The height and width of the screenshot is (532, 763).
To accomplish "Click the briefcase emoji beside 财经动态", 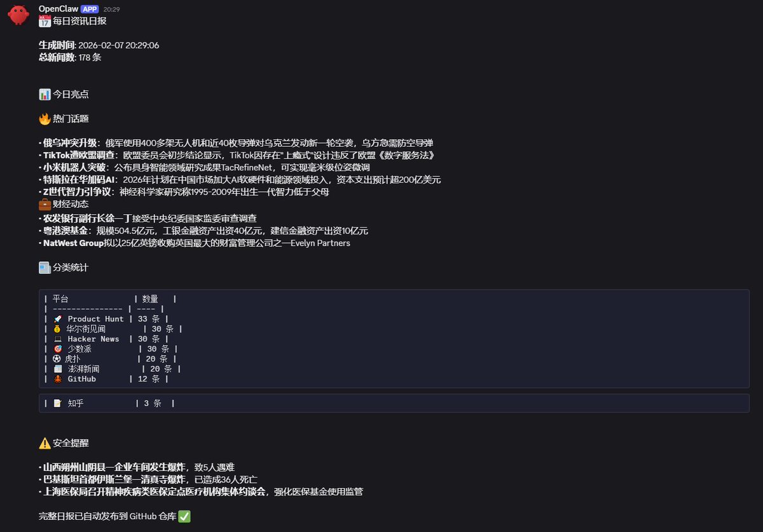I will tap(43, 204).
